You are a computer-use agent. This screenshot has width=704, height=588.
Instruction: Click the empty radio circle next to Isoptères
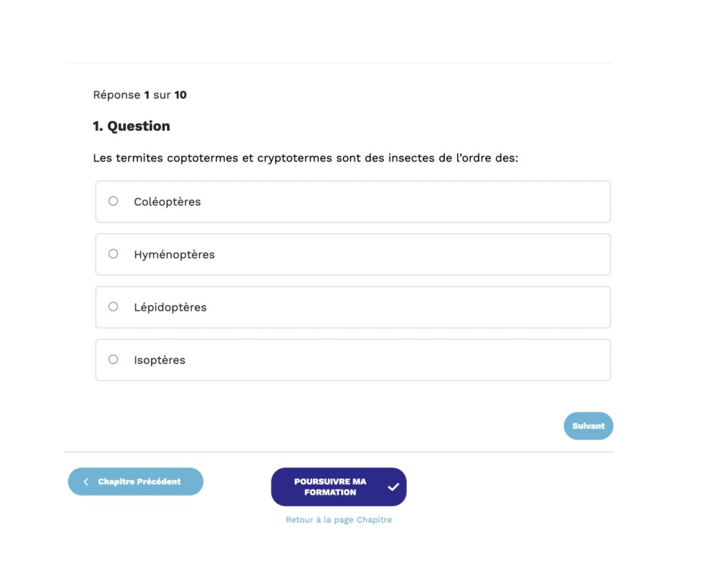coord(113,359)
